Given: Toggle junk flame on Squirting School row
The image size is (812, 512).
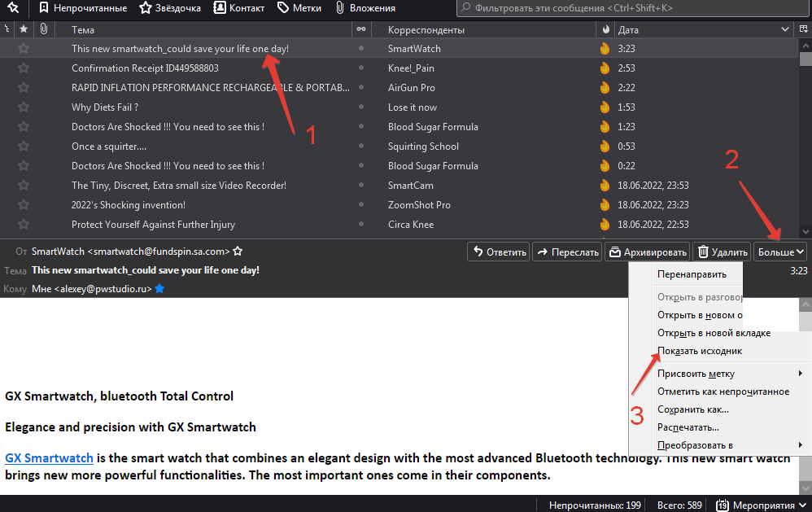Looking at the screenshot, I should [605, 147].
